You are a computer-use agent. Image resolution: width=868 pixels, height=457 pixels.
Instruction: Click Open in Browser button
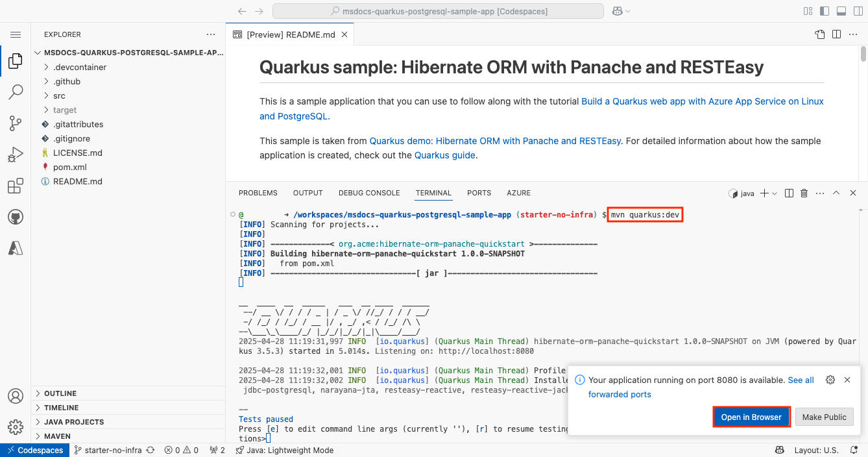coord(751,417)
